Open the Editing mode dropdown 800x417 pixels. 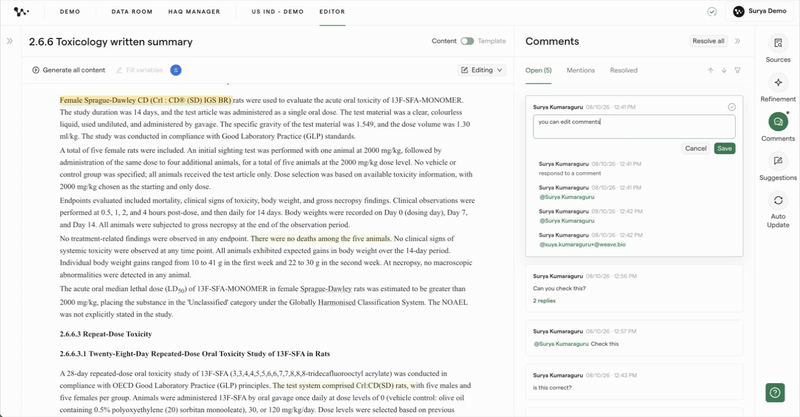point(482,70)
